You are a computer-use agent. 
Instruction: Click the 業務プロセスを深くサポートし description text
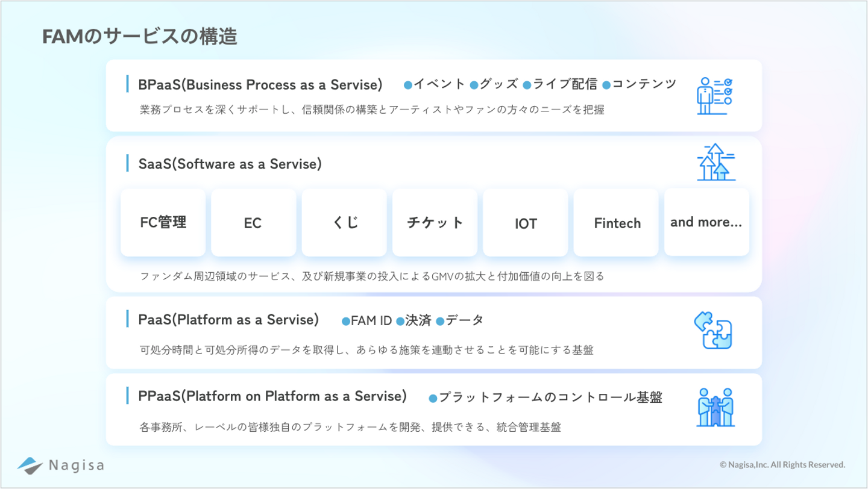372,110
